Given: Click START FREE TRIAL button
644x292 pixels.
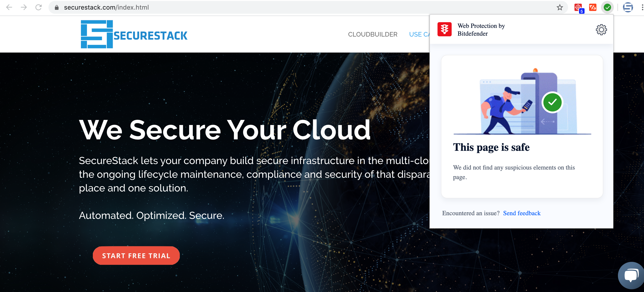Looking at the screenshot, I should 136,255.
